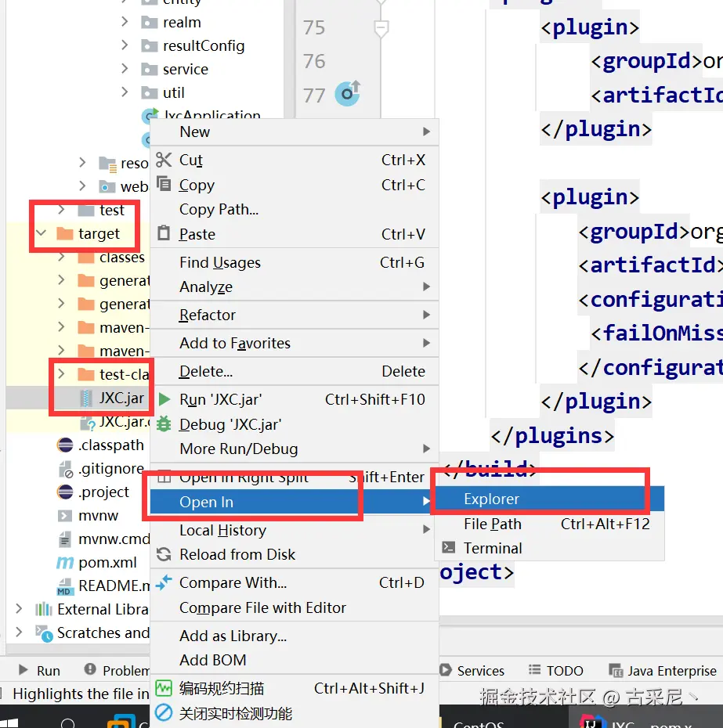Image resolution: width=723 pixels, height=728 pixels.
Task: Expand the util folder
Action: click(x=125, y=92)
